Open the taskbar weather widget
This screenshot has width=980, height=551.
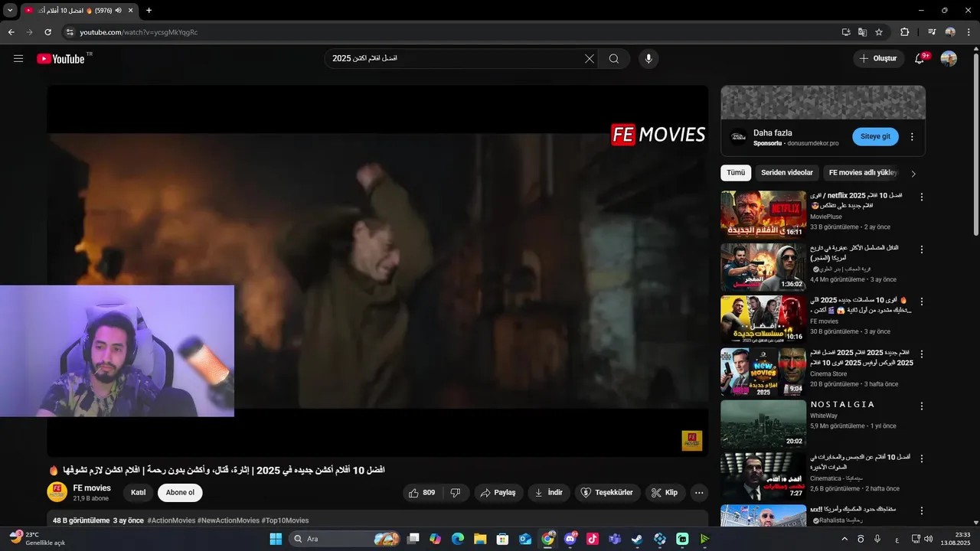click(37, 539)
